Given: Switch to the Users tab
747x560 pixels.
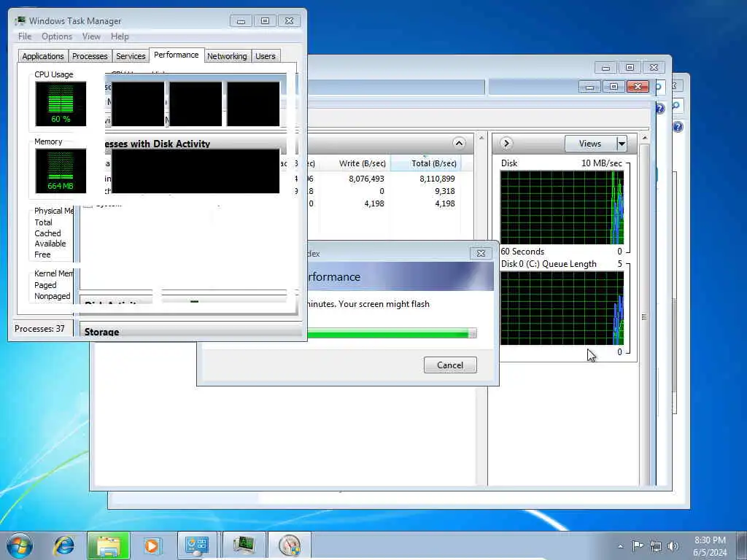Looking at the screenshot, I should 266,56.
